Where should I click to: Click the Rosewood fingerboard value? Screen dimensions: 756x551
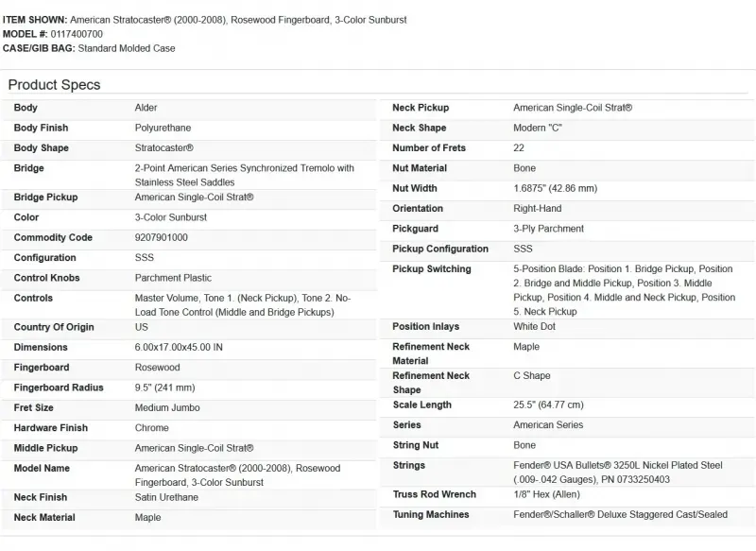pyautogui.click(x=157, y=368)
